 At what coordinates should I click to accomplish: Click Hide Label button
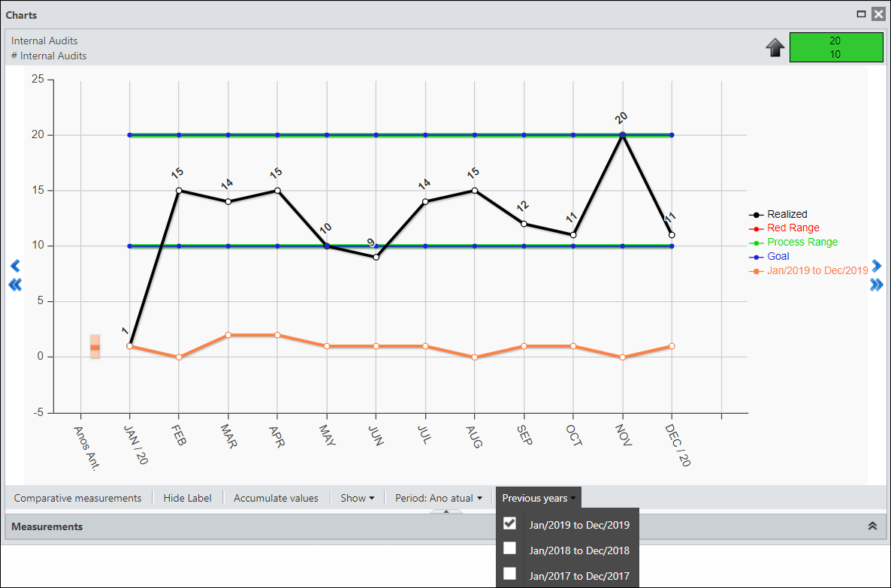(x=188, y=498)
